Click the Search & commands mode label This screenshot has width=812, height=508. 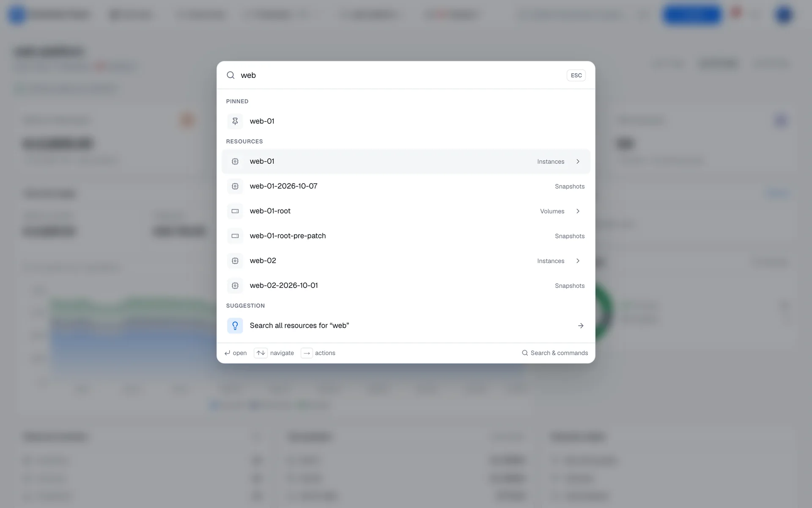coord(559,353)
